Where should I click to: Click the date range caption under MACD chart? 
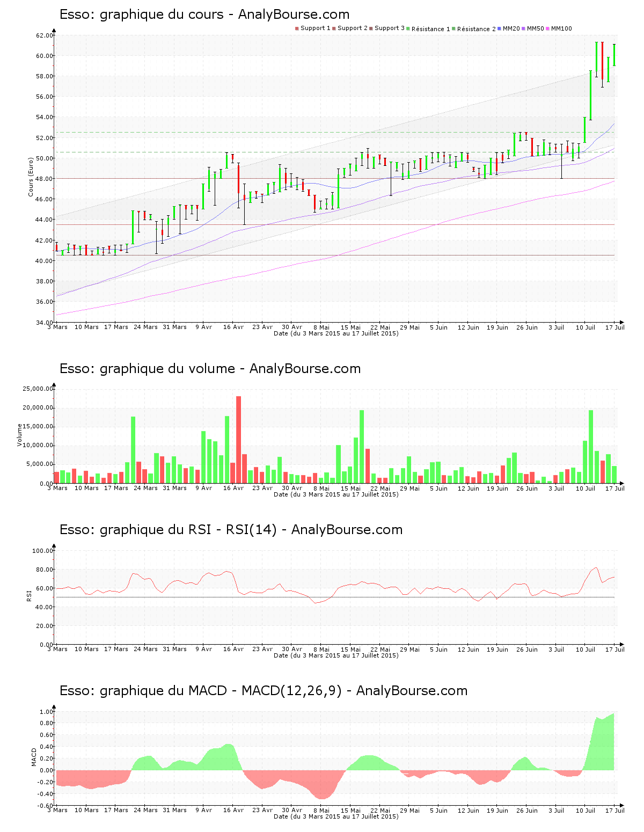pyautogui.click(x=336, y=816)
